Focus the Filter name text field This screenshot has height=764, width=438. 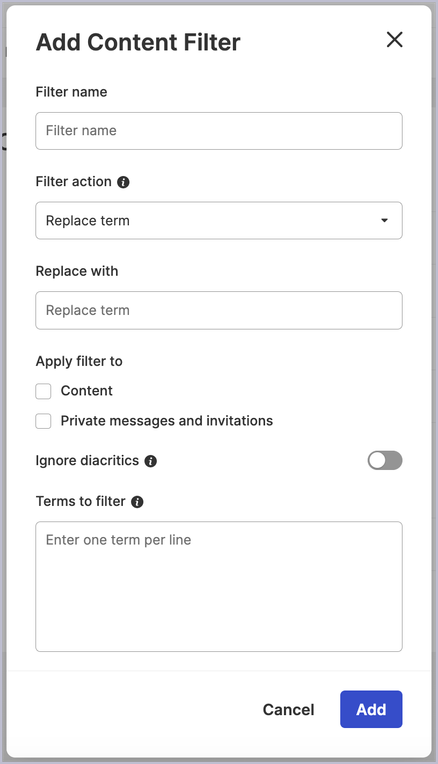click(x=219, y=131)
